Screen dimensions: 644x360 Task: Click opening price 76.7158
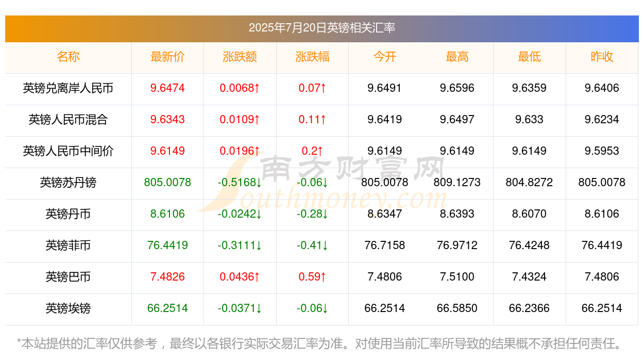point(385,246)
